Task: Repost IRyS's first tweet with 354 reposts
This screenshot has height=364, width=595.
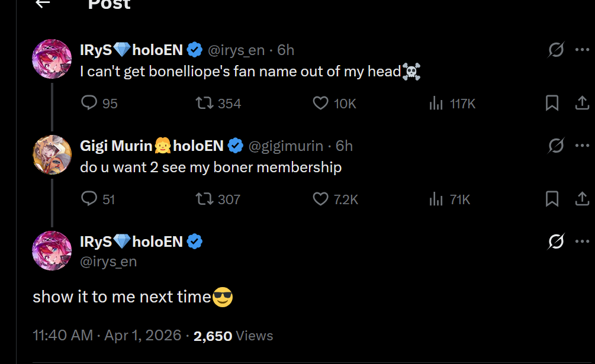Action: [204, 104]
